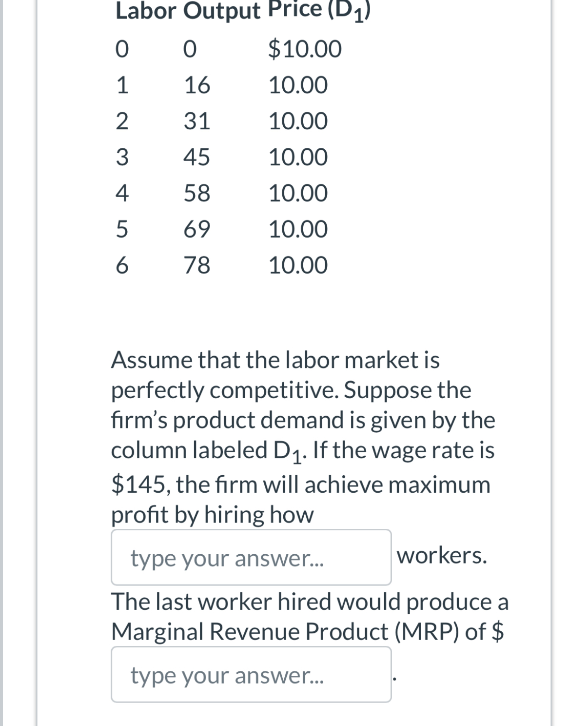Select labor quantity 3 in the table

coord(123,157)
